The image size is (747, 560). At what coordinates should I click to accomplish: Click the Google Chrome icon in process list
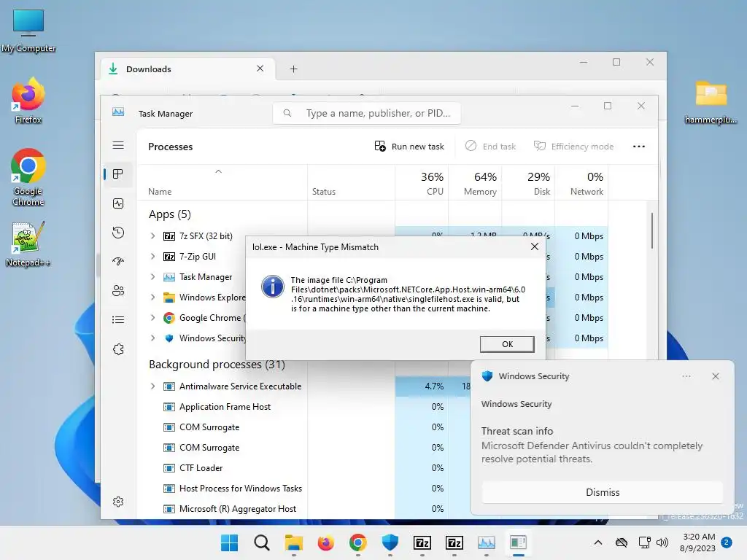pos(169,318)
